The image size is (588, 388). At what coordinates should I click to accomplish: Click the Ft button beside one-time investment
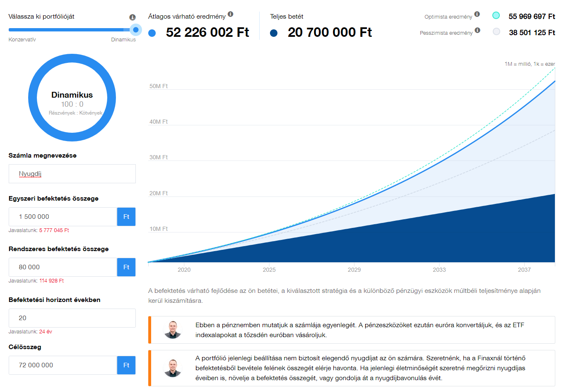126,217
